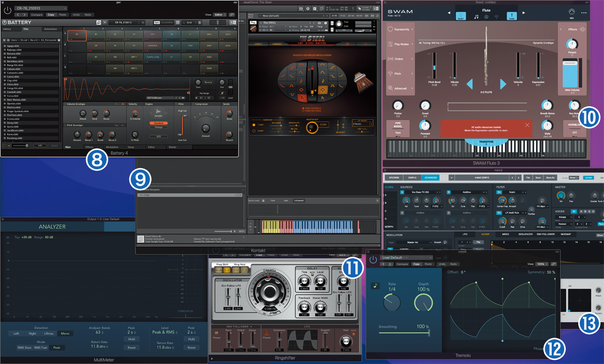The width and height of the screenshot is (604, 364).
Task: Click the Tremolo plugin power icon
Action: coord(372,260)
